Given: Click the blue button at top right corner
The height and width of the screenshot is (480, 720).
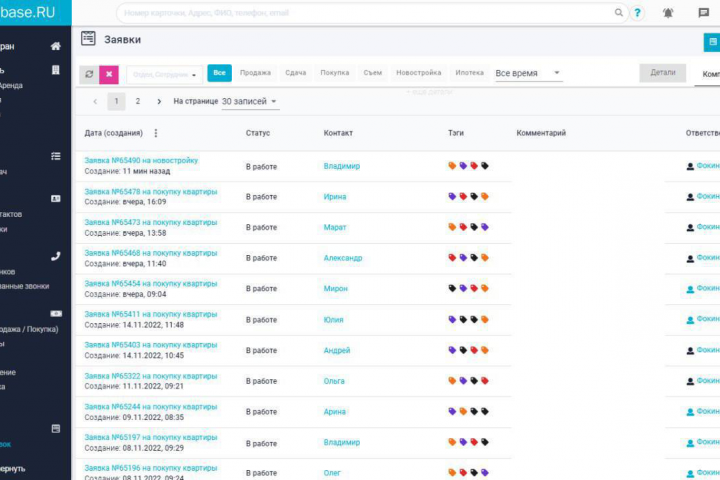Looking at the screenshot, I should pos(712,42).
